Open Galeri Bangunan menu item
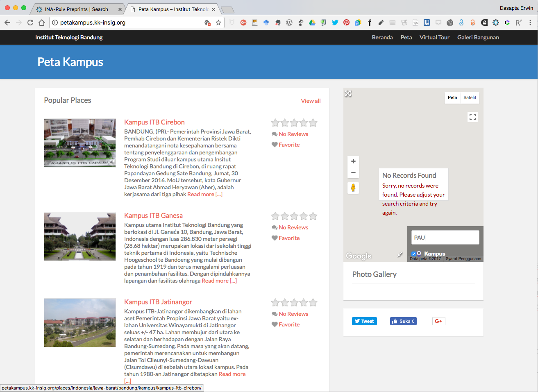This screenshot has height=392, width=538. click(478, 37)
